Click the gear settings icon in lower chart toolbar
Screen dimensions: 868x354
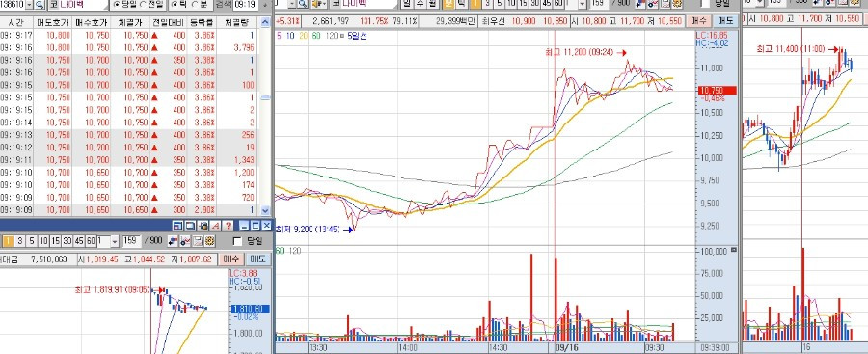point(209,241)
